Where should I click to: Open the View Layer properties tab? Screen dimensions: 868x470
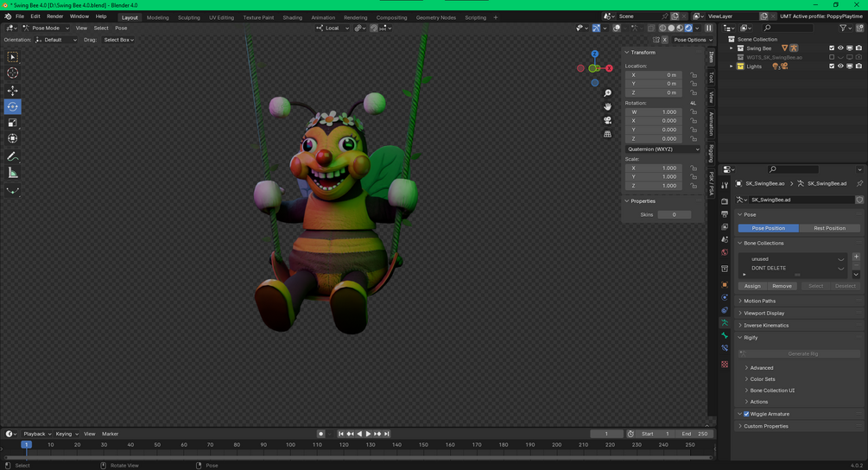(725, 226)
